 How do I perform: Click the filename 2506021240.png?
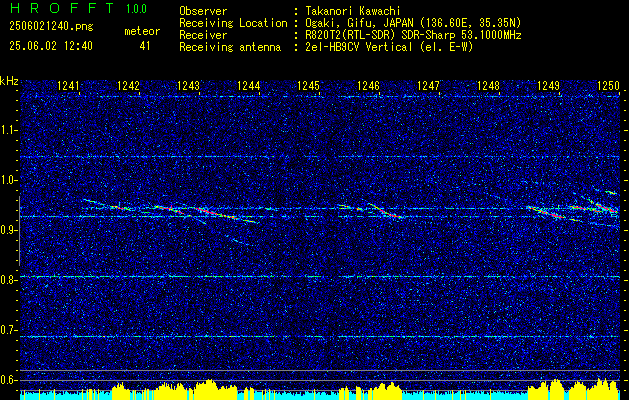pos(51,27)
